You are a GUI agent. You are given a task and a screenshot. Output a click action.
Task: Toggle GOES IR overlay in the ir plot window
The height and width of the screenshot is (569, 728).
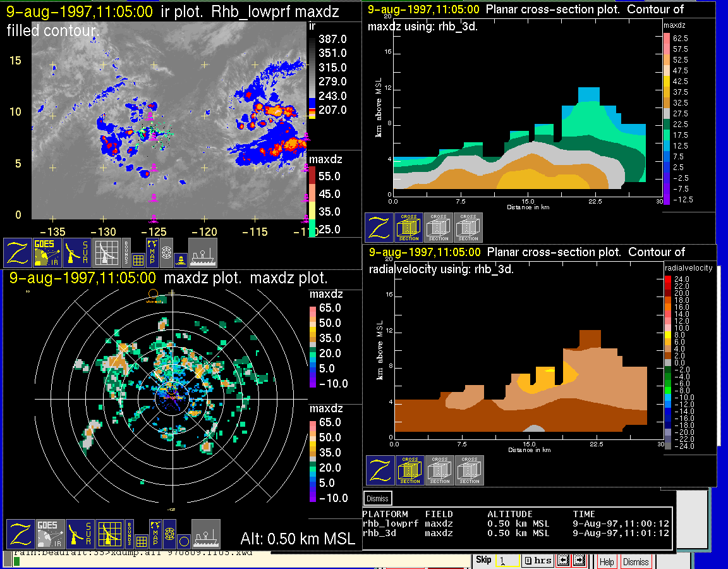(x=47, y=252)
